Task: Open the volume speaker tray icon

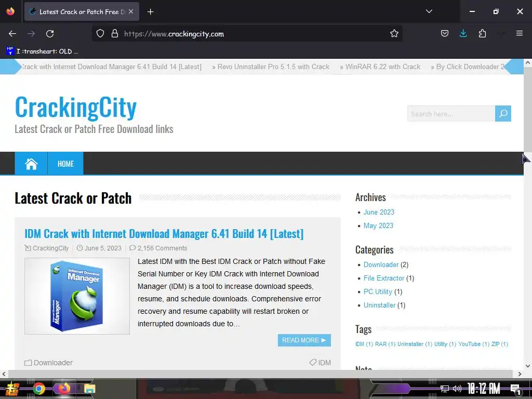Action: 457,389
